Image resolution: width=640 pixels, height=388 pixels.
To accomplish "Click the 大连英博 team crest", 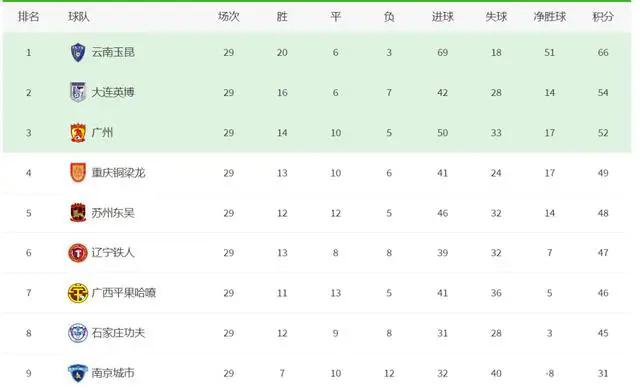I will click(78, 92).
